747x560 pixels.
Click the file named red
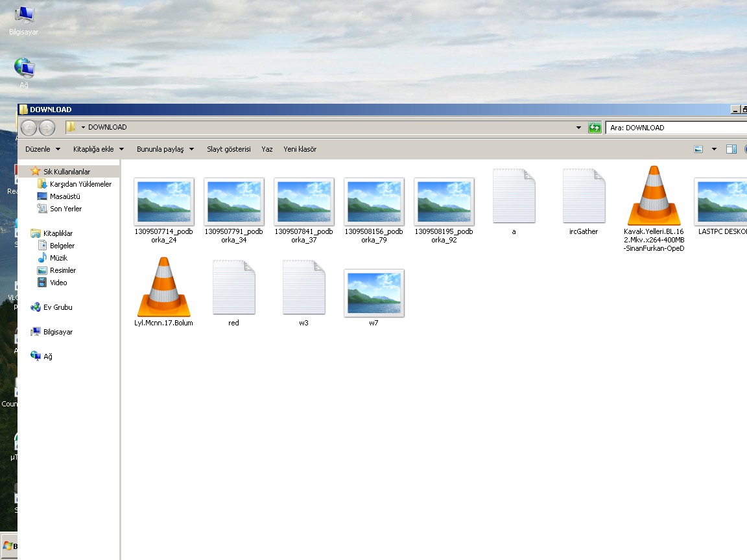(233, 288)
